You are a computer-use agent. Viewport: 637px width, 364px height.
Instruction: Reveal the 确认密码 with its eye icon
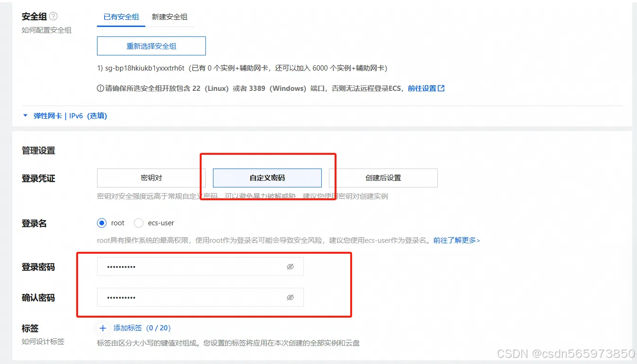(x=290, y=297)
